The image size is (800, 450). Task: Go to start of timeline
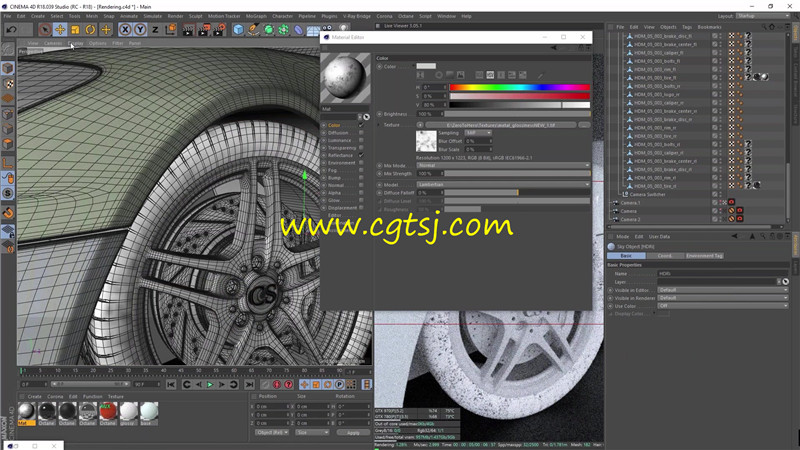tap(171, 385)
